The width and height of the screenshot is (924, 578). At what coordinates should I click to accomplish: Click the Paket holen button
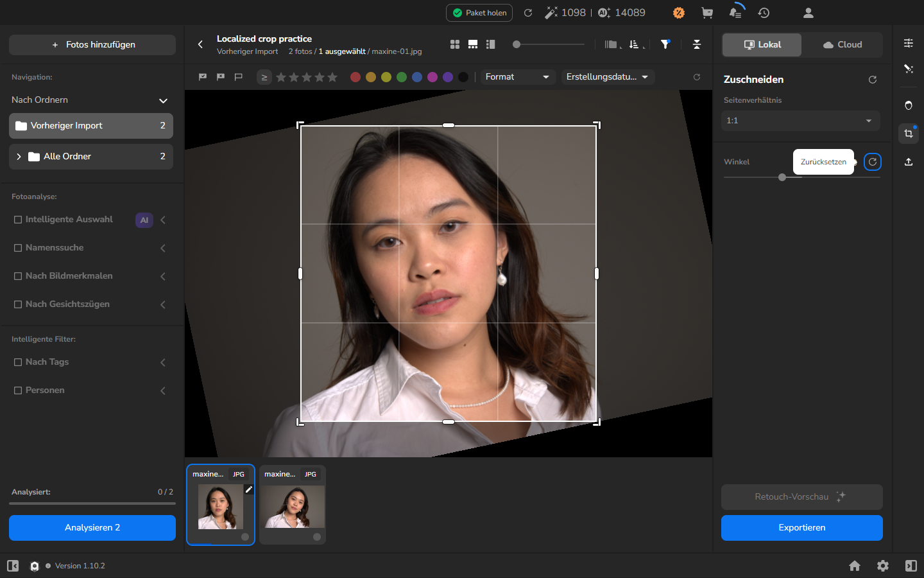[x=479, y=13]
